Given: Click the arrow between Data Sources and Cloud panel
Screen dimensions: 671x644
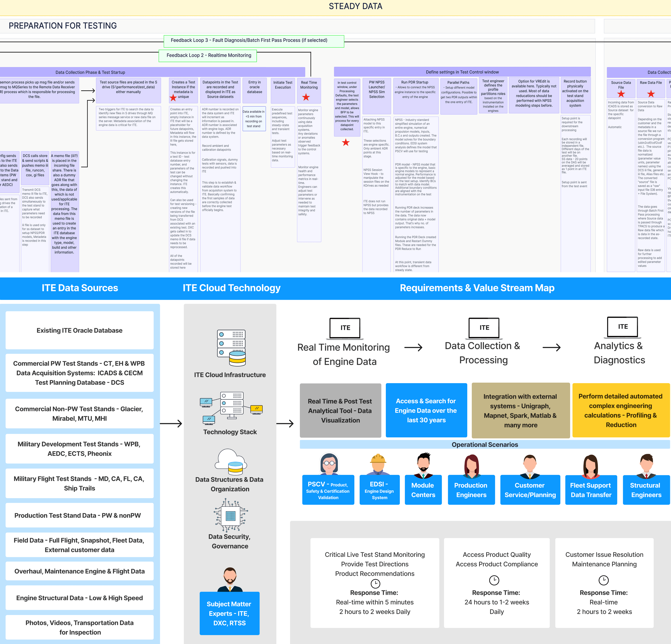Looking at the screenshot, I should [x=171, y=424].
